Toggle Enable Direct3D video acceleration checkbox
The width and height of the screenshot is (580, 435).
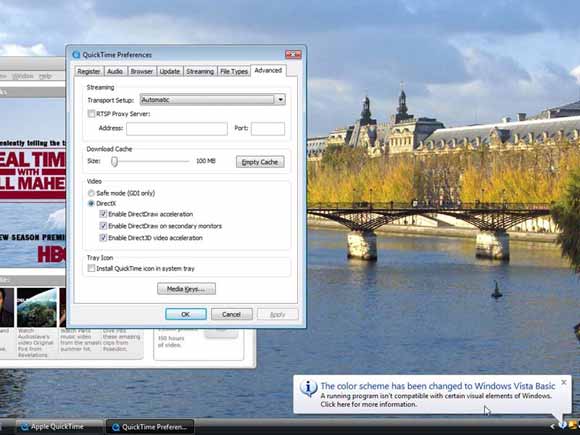[103, 237]
